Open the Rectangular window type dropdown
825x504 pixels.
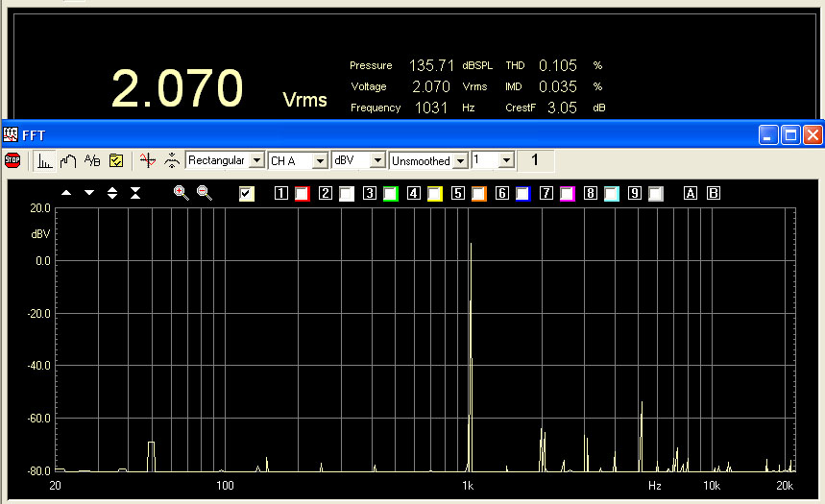[256, 160]
